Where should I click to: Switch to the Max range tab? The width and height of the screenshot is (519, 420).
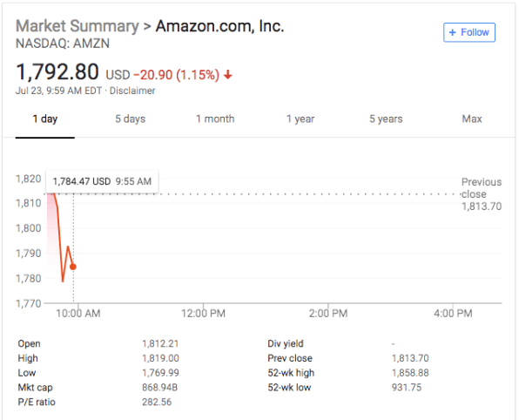(x=472, y=119)
